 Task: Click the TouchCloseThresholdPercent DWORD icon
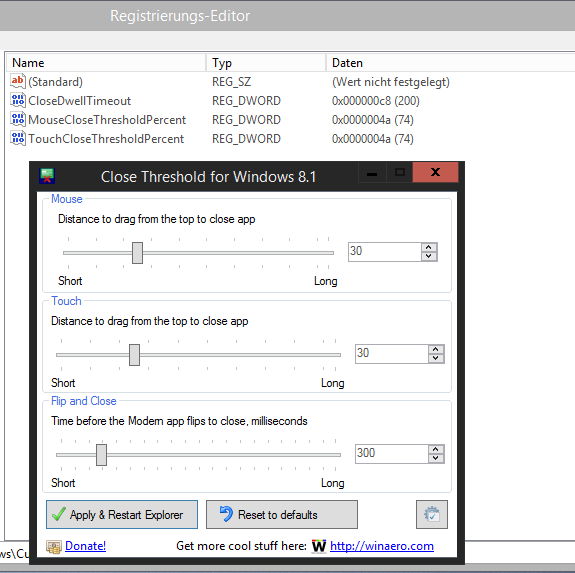(18, 139)
